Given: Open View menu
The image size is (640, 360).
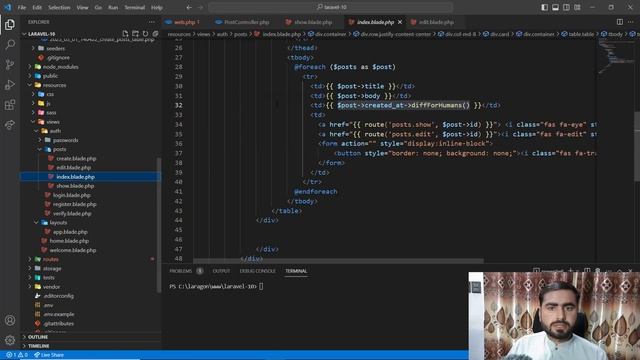Looking at the screenshot, I should coord(82,7).
